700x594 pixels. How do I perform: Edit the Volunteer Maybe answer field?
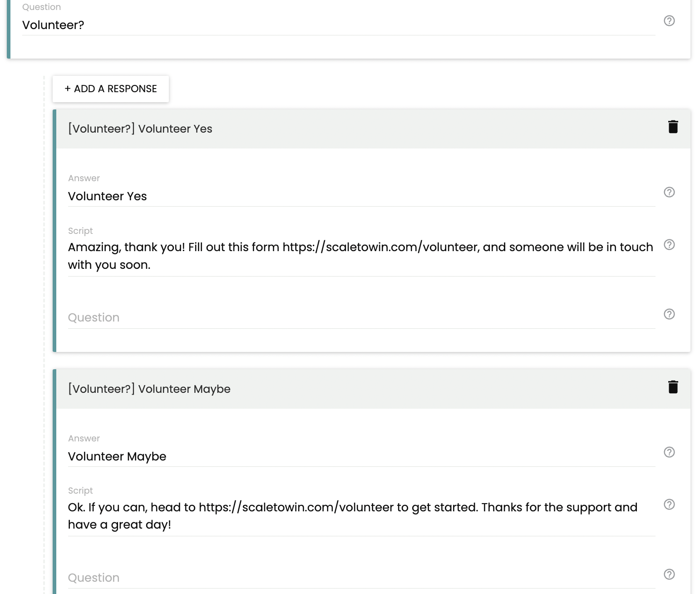361,456
